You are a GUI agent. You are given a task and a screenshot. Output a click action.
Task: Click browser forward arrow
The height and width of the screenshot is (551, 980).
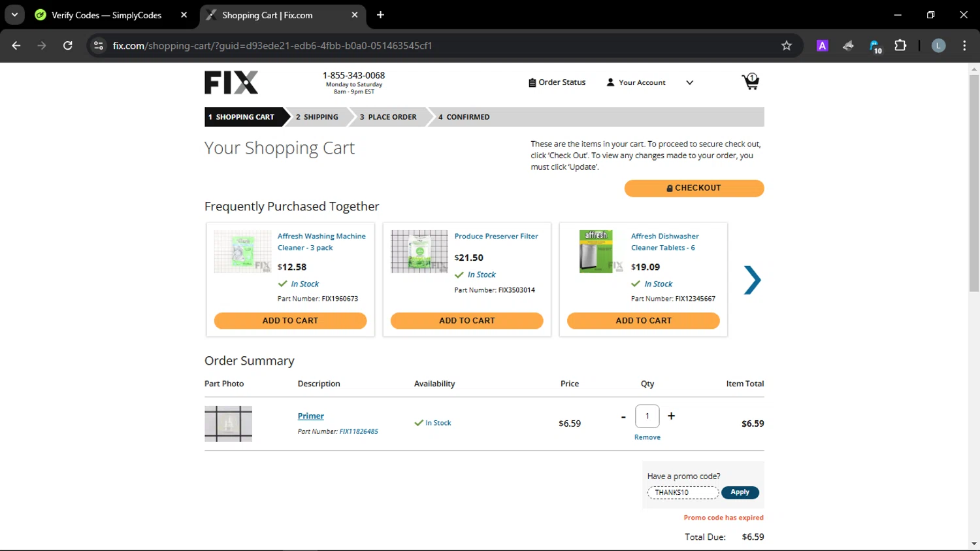click(x=42, y=46)
